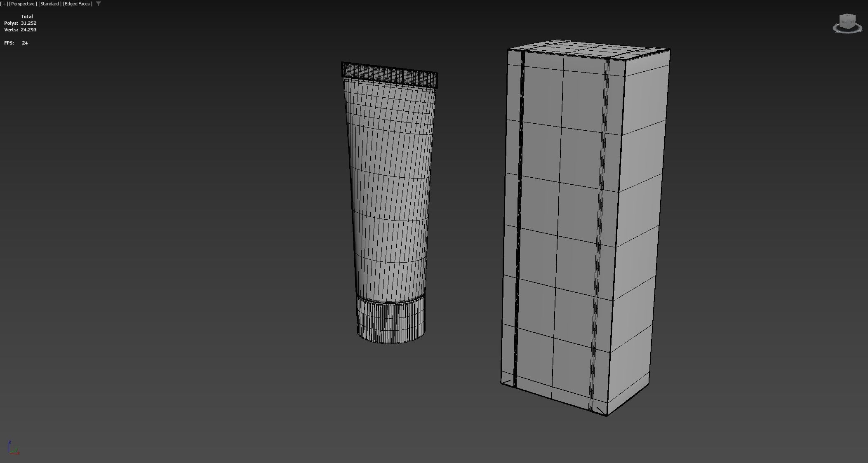Click the XYZ axis tripod icon
This screenshot has width=868, height=463.
click(13, 448)
